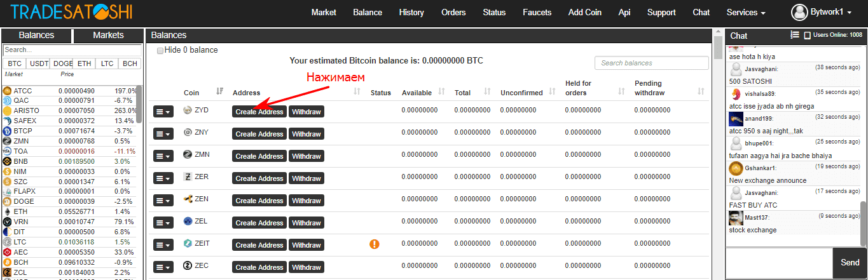Click the ZNY coin icon
Viewport: 868px width, 280px height.
click(188, 133)
